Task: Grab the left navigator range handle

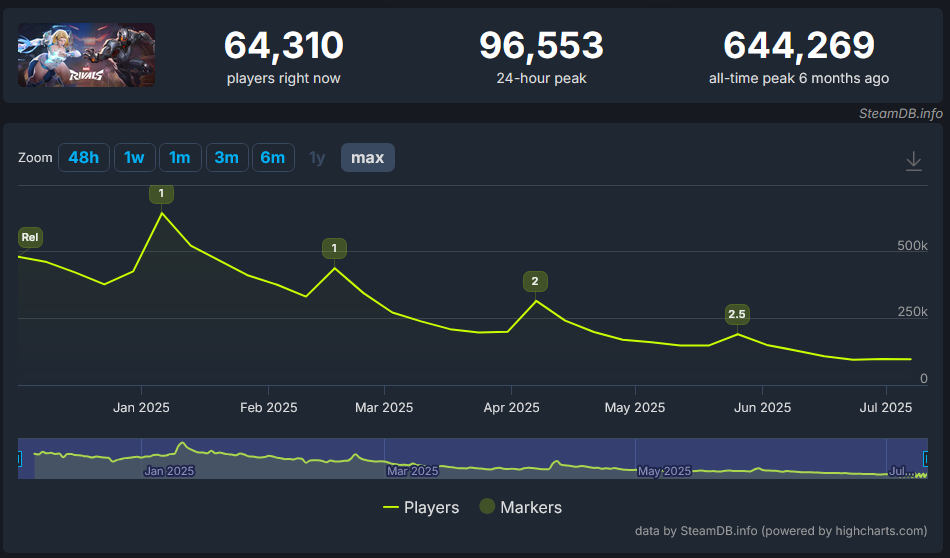Action: 19,459
